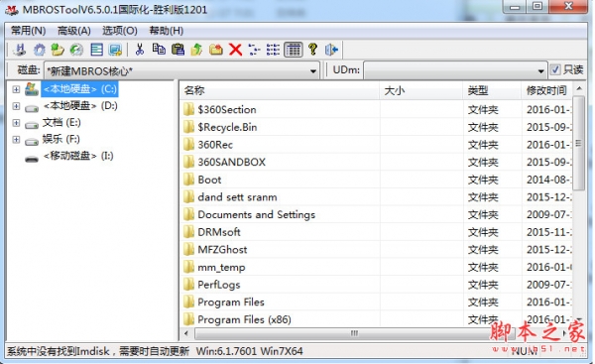
Task: Select 本地硬盘 (D:) in the drive tree
Action: (x=80, y=105)
